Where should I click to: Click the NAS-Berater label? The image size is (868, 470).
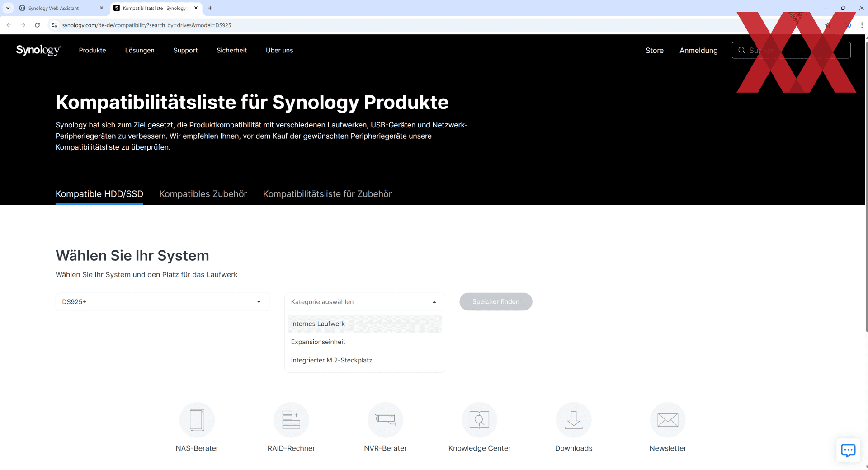[x=197, y=448]
